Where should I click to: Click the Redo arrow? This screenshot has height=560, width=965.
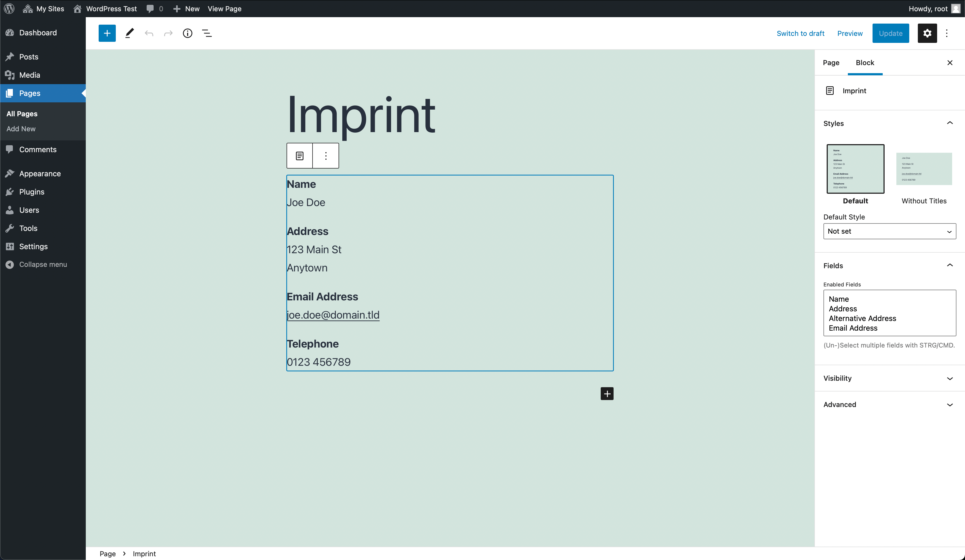point(168,33)
